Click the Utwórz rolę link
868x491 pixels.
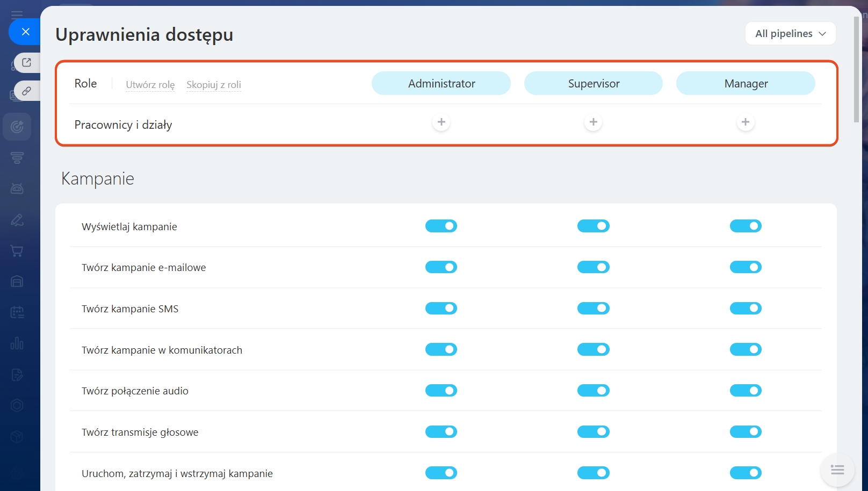click(150, 85)
